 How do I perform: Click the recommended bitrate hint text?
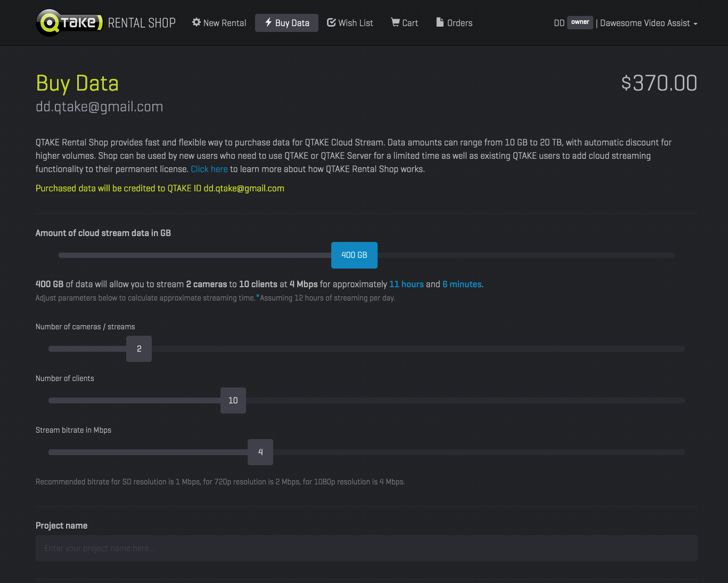pos(220,482)
